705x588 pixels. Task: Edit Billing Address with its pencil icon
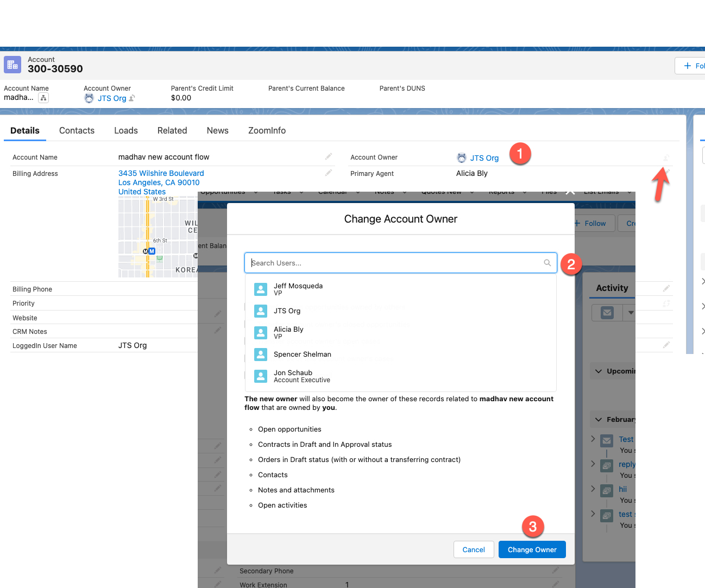pyautogui.click(x=329, y=173)
